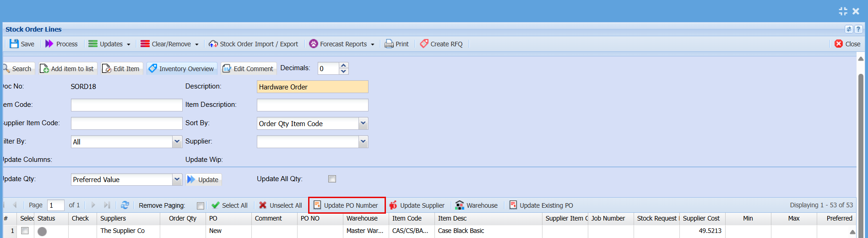Viewport: 868px width, 238px height.
Task: Click the Stock Request column header
Action: [x=656, y=218]
